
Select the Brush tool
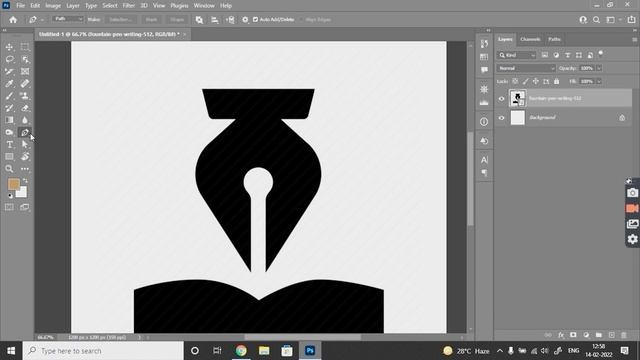(x=9, y=96)
